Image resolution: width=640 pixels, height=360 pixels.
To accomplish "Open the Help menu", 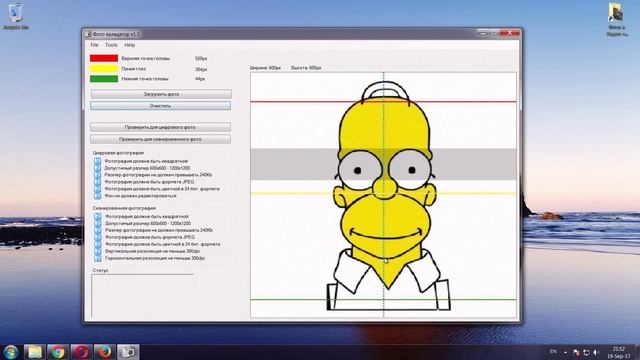I will pos(129,45).
